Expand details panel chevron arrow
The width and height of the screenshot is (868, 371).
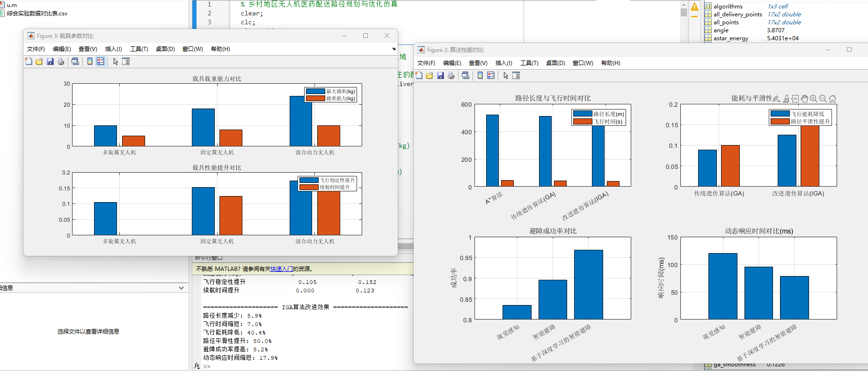point(182,288)
